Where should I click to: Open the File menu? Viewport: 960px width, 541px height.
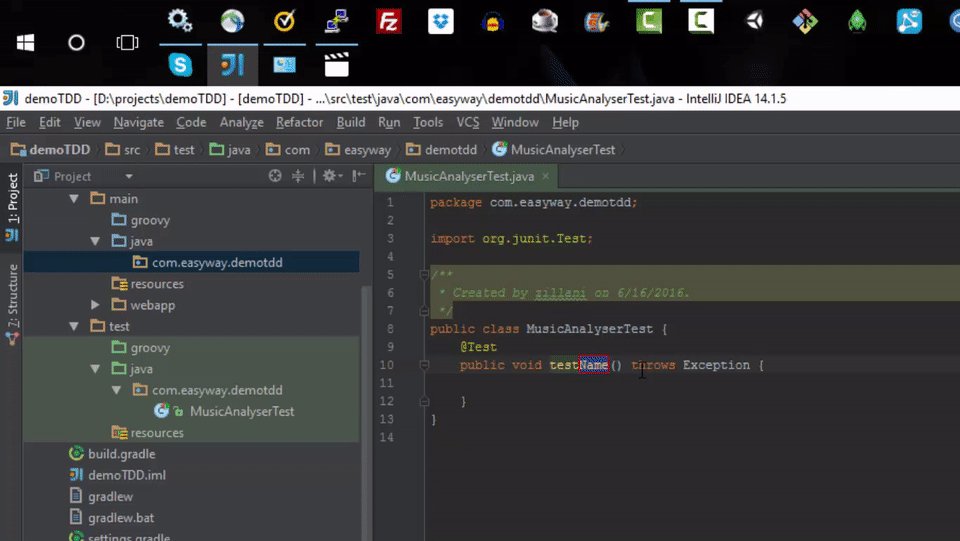pos(16,122)
